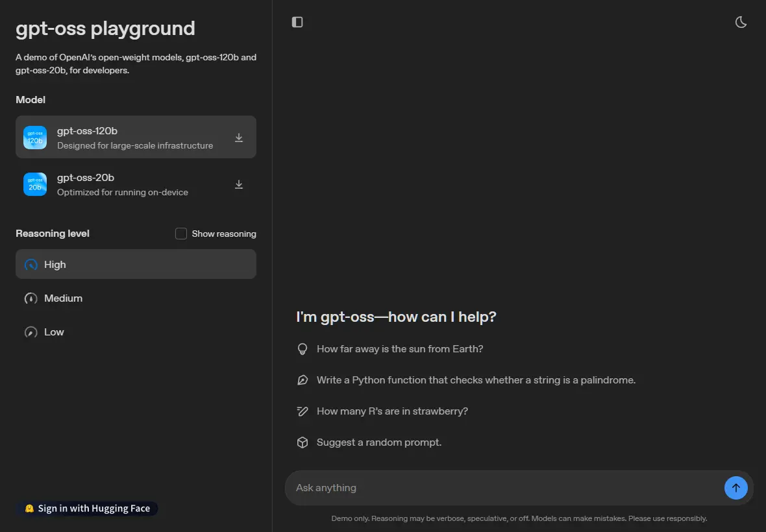Screen dimensions: 766x532
Task: Click the lightbulb icon beside sun question
Action: point(303,349)
